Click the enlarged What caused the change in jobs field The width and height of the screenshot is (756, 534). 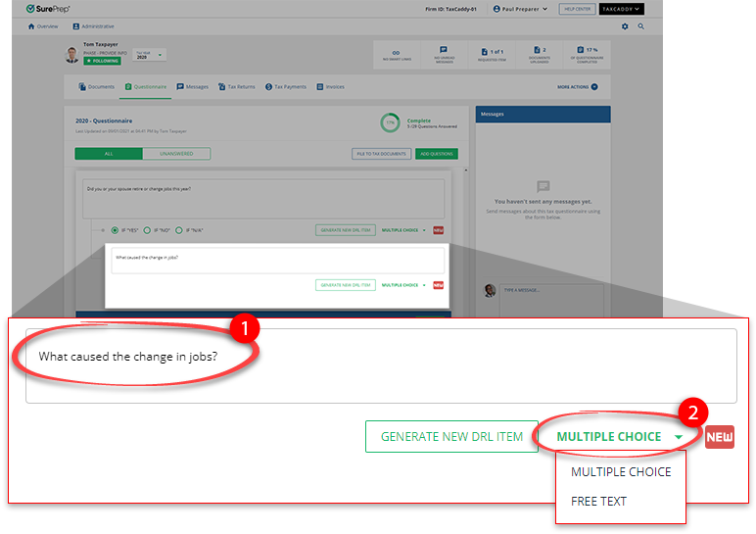tap(381, 366)
